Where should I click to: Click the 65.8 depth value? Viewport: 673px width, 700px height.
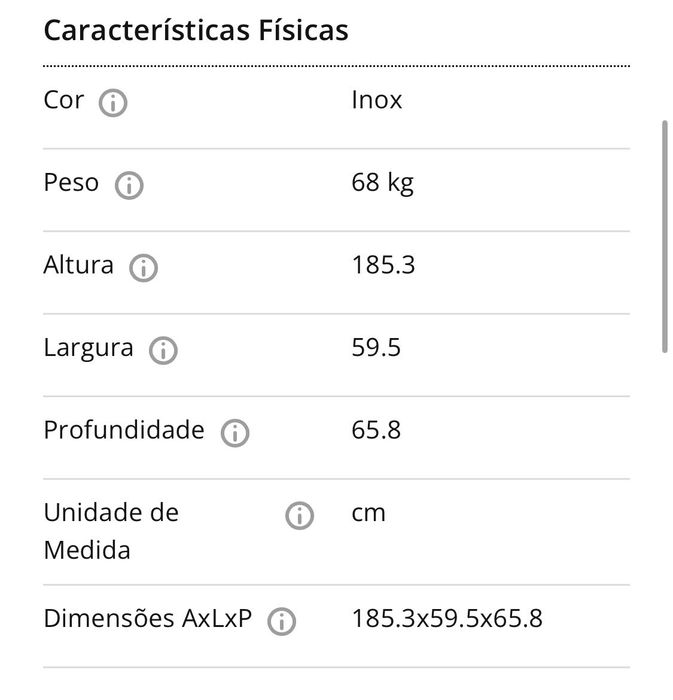coord(376,430)
